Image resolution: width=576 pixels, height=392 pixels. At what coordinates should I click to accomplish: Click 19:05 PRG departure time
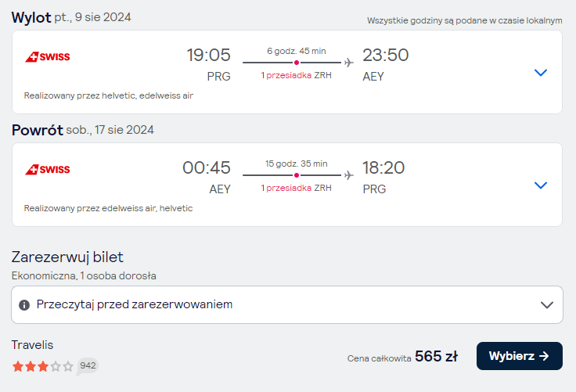pos(209,64)
